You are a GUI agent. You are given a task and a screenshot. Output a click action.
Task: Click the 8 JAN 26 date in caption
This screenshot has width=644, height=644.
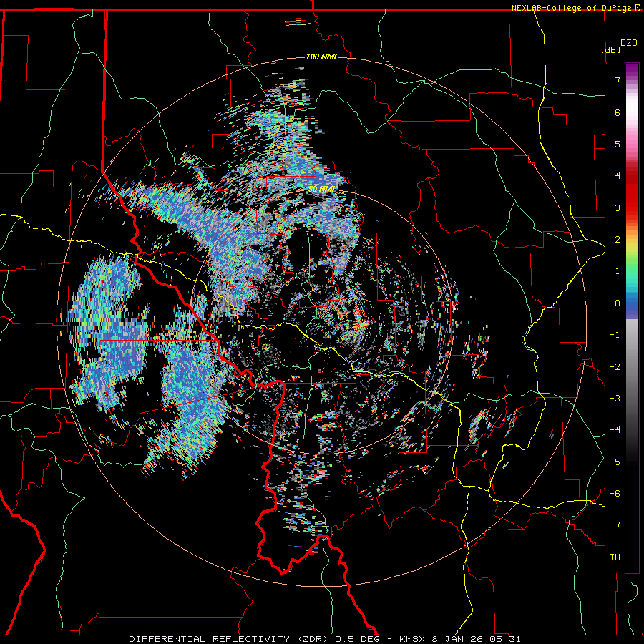(x=459, y=639)
